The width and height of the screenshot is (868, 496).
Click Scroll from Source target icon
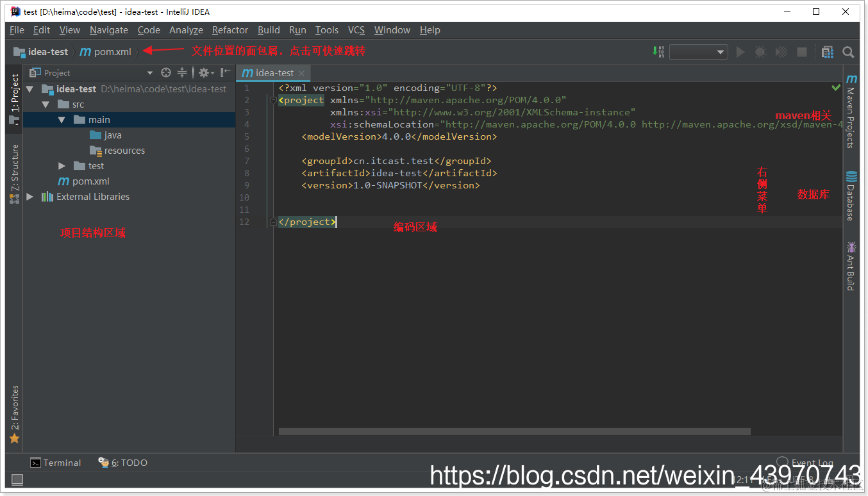[166, 72]
